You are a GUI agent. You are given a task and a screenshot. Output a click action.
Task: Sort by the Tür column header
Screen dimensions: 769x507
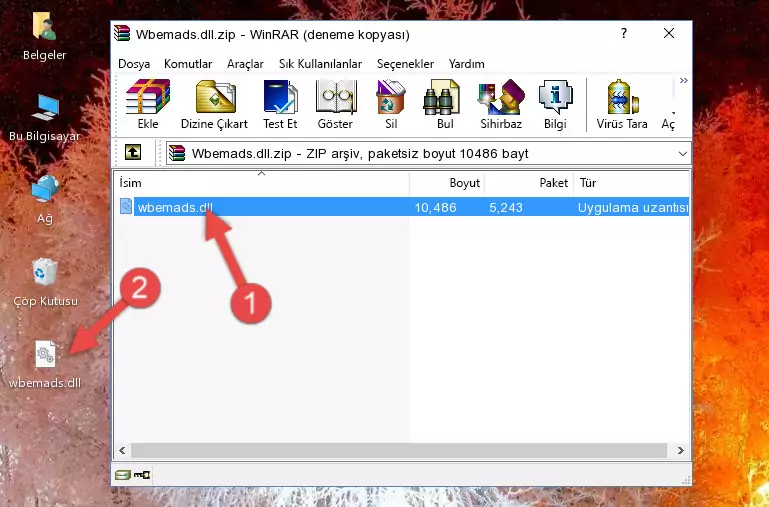click(x=631, y=183)
